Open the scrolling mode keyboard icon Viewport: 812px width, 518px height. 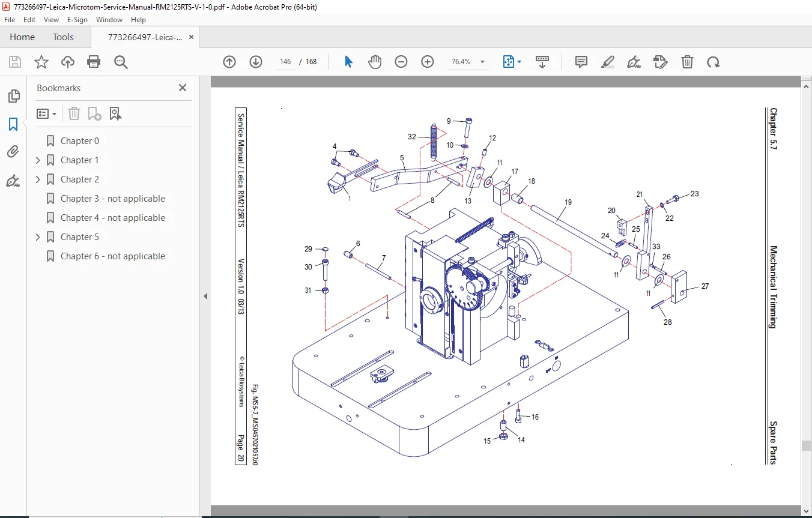pos(542,62)
